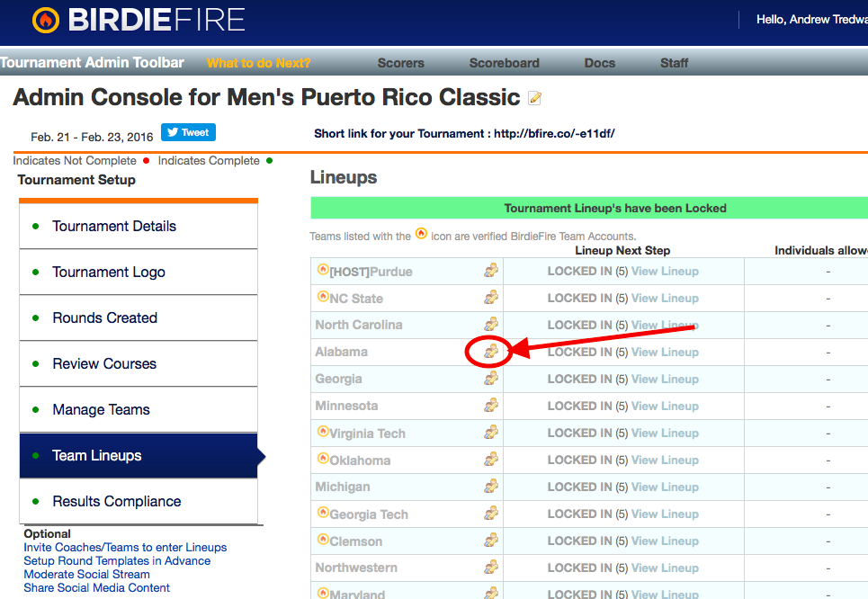Open the Tournament Details setup step
The height and width of the screenshot is (599, 868).
(x=114, y=226)
